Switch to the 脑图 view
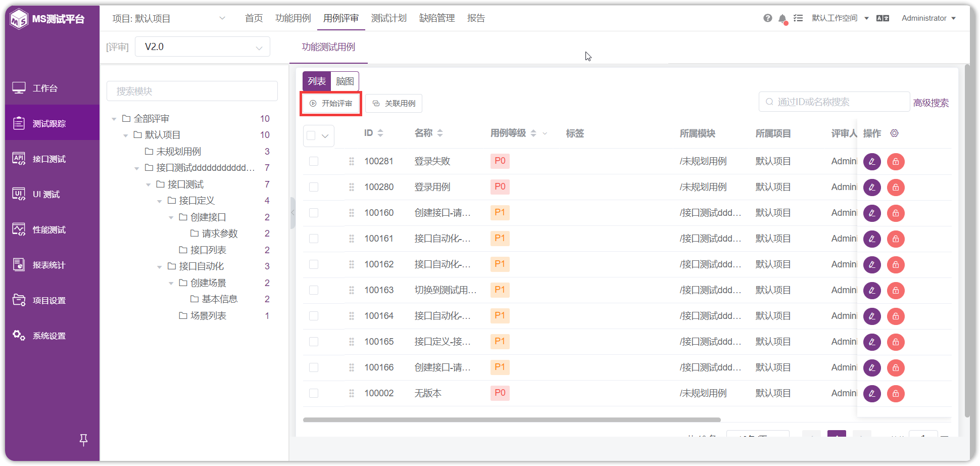 (345, 81)
